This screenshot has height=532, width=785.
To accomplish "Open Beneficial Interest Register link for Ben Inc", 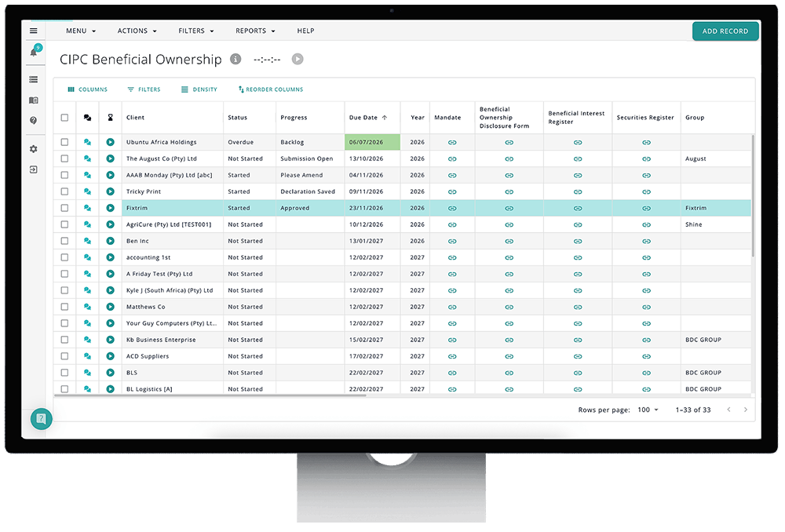I will [x=578, y=241].
